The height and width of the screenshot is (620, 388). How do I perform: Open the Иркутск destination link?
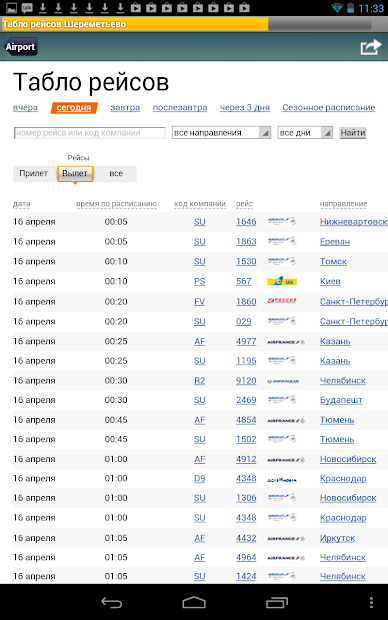click(337, 538)
